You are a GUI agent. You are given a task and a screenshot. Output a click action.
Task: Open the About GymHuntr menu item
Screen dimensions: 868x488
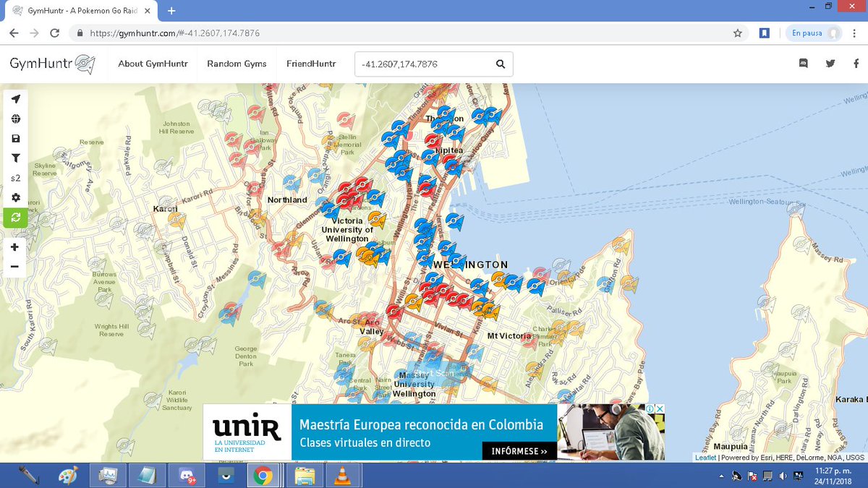(153, 64)
